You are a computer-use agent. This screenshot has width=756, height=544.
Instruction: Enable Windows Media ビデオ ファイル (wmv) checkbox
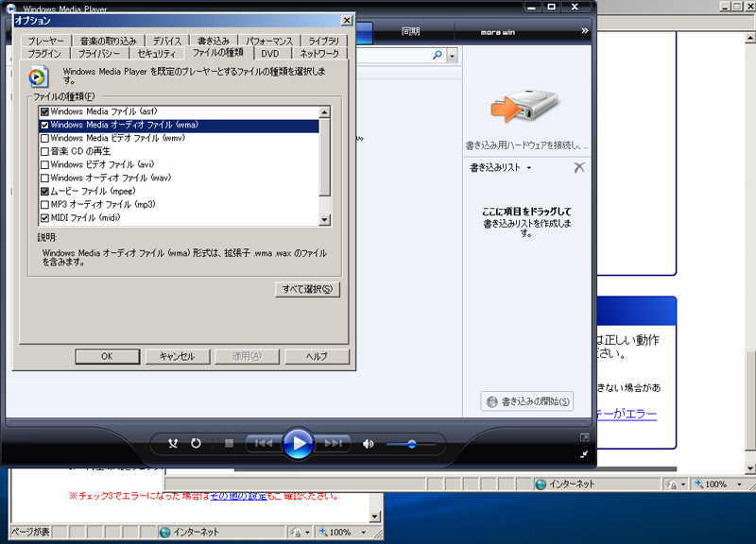(x=44, y=138)
